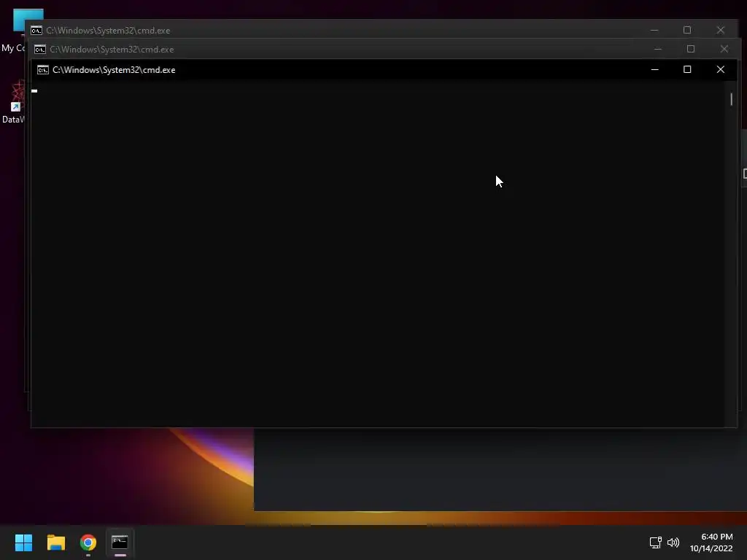747x560 pixels.
Task: Minimize the front cmd.exe window
Action: coord(654,69)
